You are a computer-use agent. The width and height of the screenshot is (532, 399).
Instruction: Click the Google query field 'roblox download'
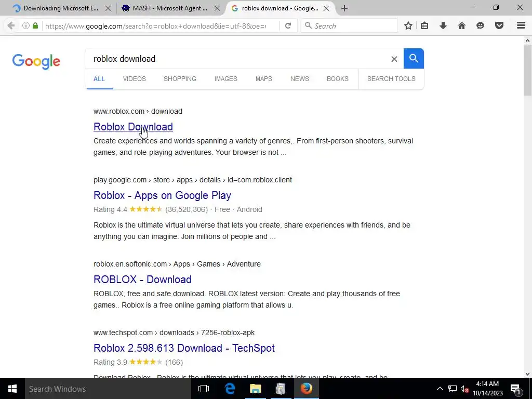click(237, 59)
